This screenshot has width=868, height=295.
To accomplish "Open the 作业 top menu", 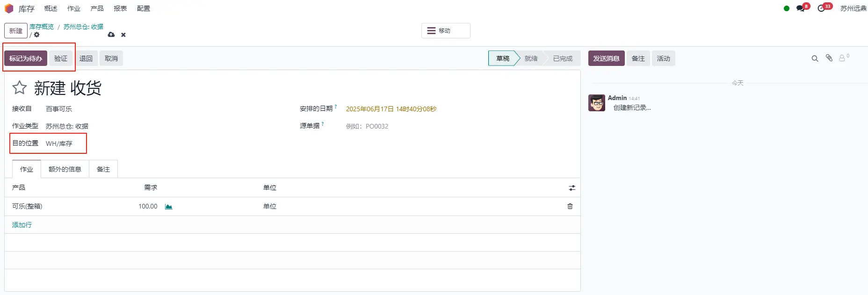I will click(x=74, y=8).
